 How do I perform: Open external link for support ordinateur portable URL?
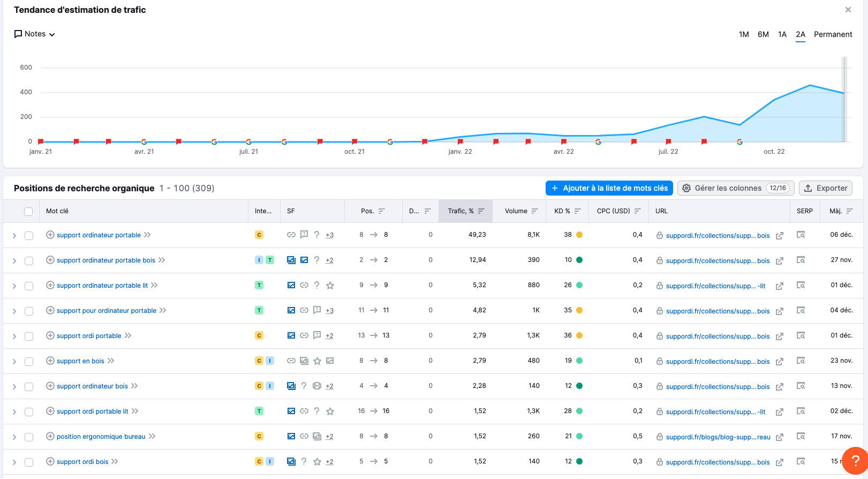[x=780, y=236]
